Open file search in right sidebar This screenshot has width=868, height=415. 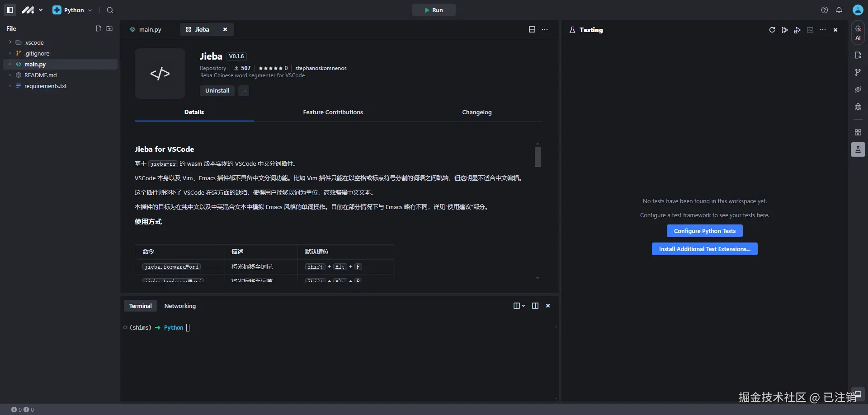click(x=858, y=55)
